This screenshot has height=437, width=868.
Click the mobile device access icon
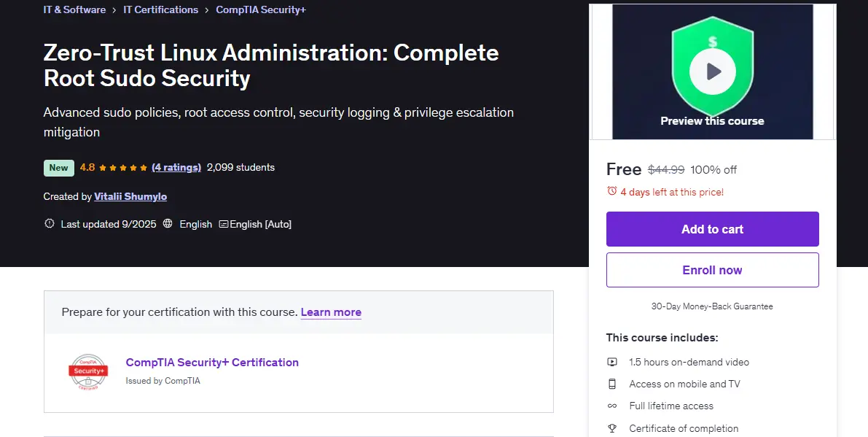tap(612, 384)
